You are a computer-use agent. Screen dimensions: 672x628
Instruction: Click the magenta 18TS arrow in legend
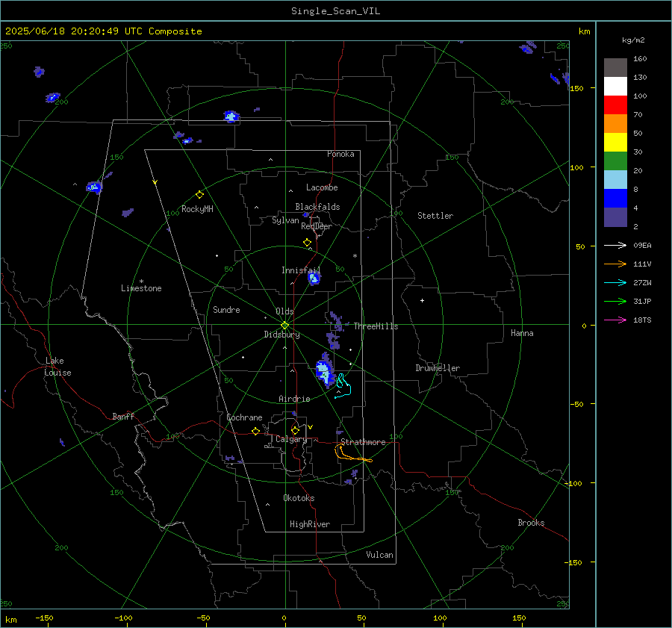point(615,320)
